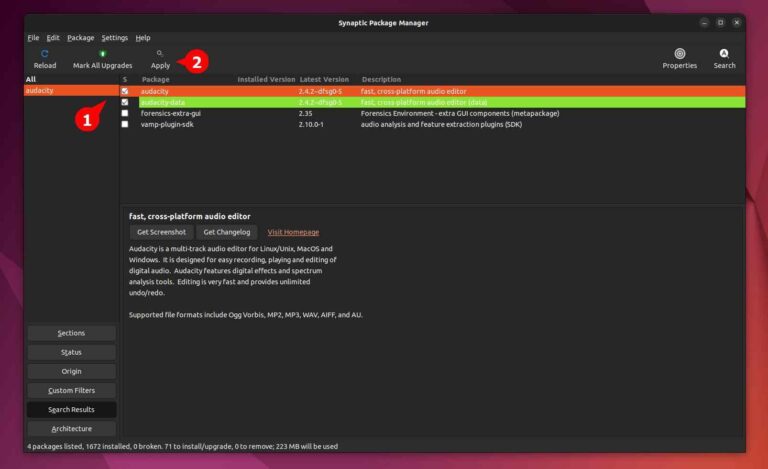Click 'audio analysis and feature extraction plugins' description
Screen dimensions: 768x469
[441, 124]
